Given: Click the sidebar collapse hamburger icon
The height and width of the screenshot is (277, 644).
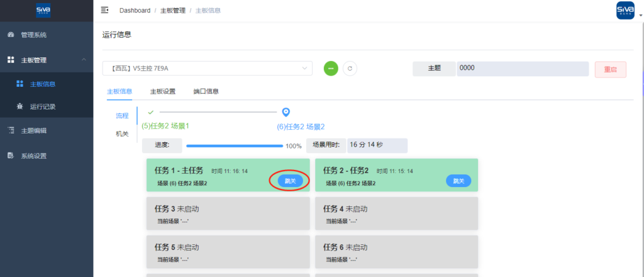Looking at the screenshot, I should [105, 10].
